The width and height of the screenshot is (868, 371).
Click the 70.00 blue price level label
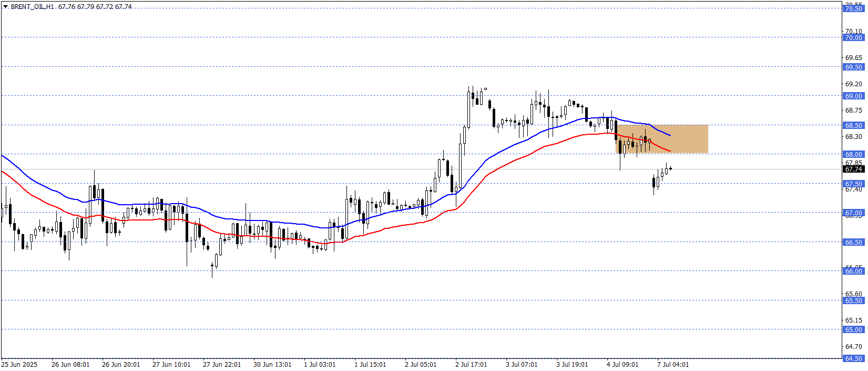click(853, 37)
